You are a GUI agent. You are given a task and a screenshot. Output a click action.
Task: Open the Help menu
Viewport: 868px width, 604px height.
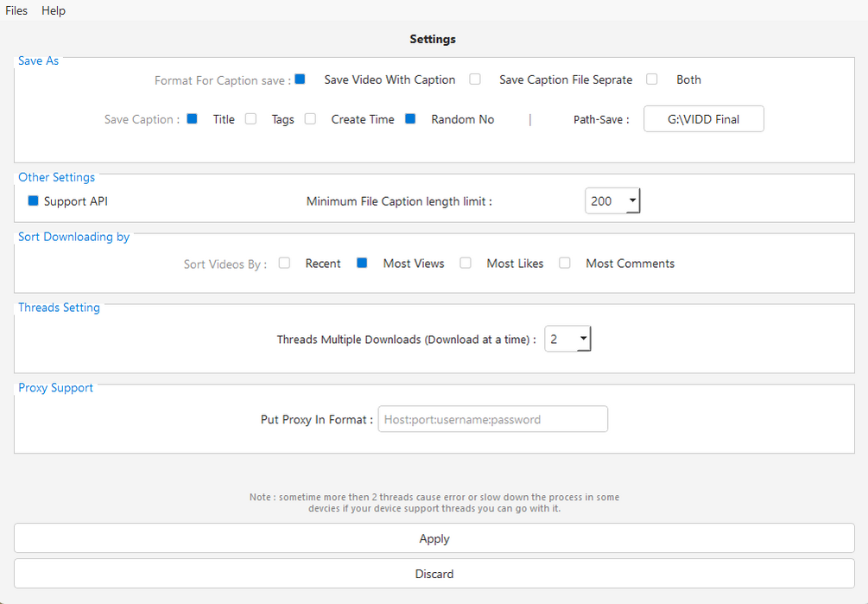[x=54, y=10]
